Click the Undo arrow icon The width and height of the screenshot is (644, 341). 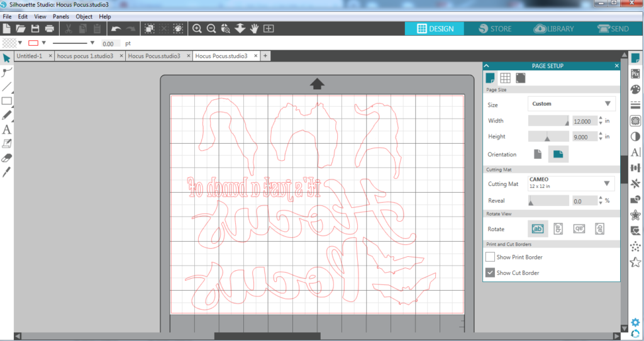116,29
